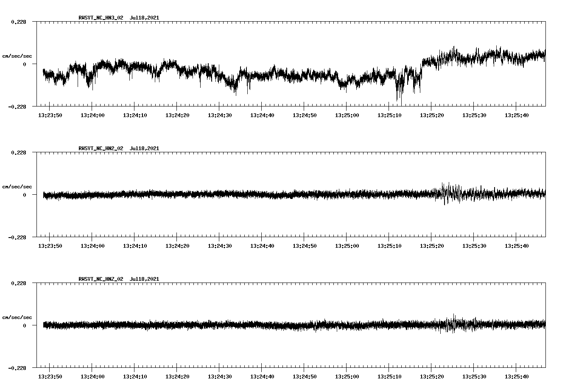576x392 pixels.
Task: Click the 13:24:30 timestamp under the middle trace
Action: [x=220, y=245]
